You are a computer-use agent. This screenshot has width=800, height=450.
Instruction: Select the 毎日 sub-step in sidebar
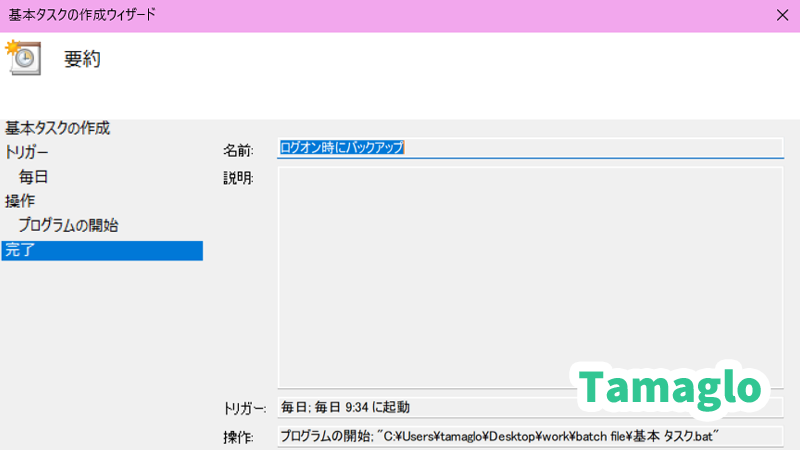click(x=33, y=177)
